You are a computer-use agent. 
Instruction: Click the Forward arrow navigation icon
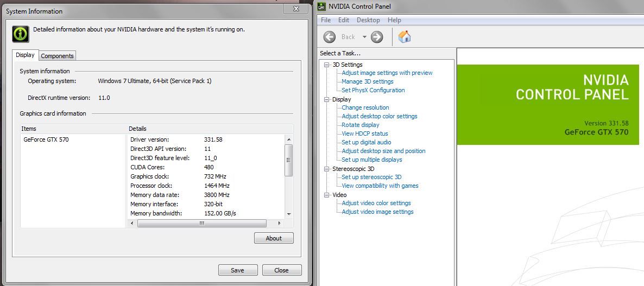click(377, 37)
